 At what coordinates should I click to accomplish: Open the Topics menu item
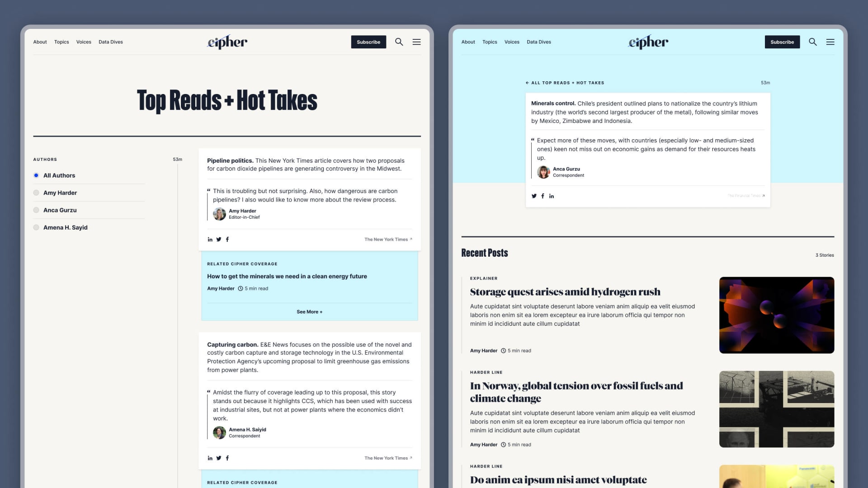pyautogui.click(x=61, y=42)
